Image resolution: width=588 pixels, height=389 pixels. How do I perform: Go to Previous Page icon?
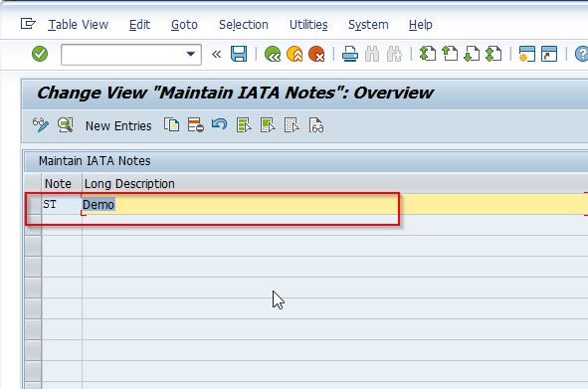[x=450, y=54]
